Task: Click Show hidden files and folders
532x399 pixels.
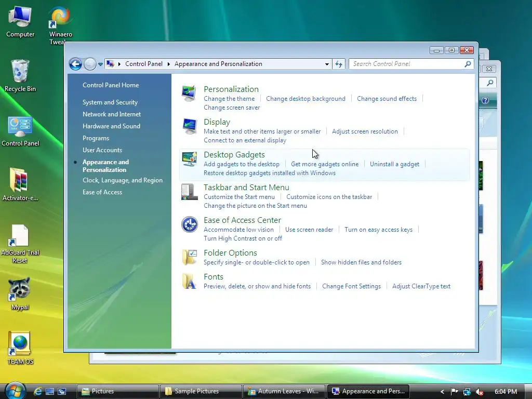Action: pos(361,262)
